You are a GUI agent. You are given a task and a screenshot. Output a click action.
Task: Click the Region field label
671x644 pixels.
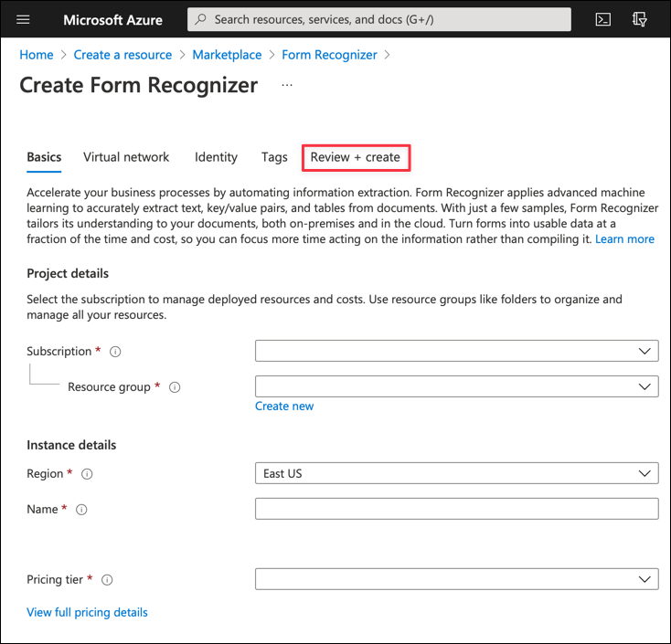coord(45,474)
